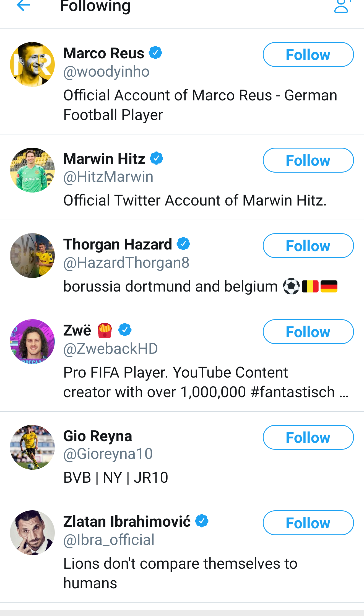364x616 pixels.
Task: Open the @Gioreyna10 handle
Action: pos(108,454)
